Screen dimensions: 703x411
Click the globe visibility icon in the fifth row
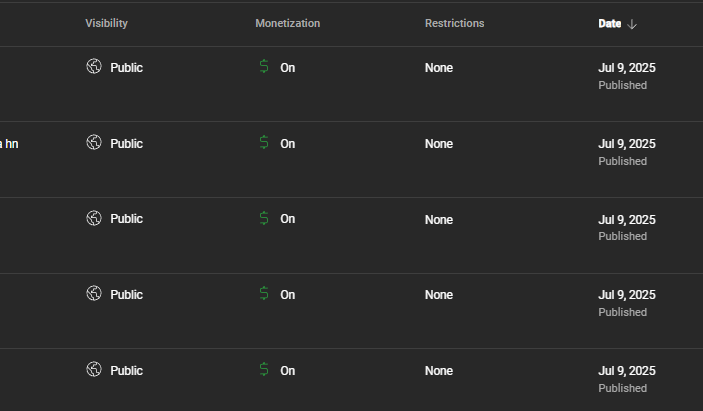(x=94, y=370)
